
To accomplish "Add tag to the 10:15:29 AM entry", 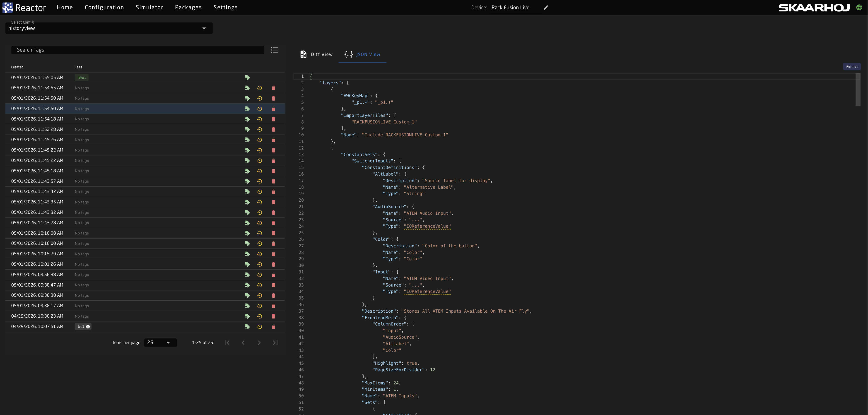I will tap(247, 254).
